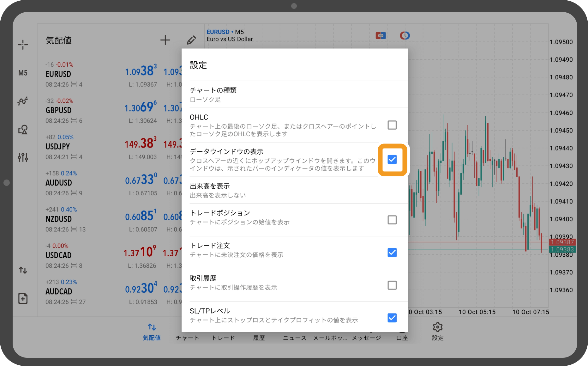The height and width of the screenshot is (366, 588).
Task: Enable the 取引履歴 checkbox
Action: tap(392, 285)
